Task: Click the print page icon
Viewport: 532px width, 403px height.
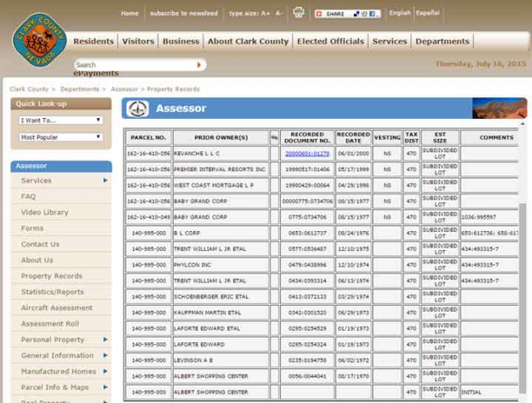Action: pos(298,13)
